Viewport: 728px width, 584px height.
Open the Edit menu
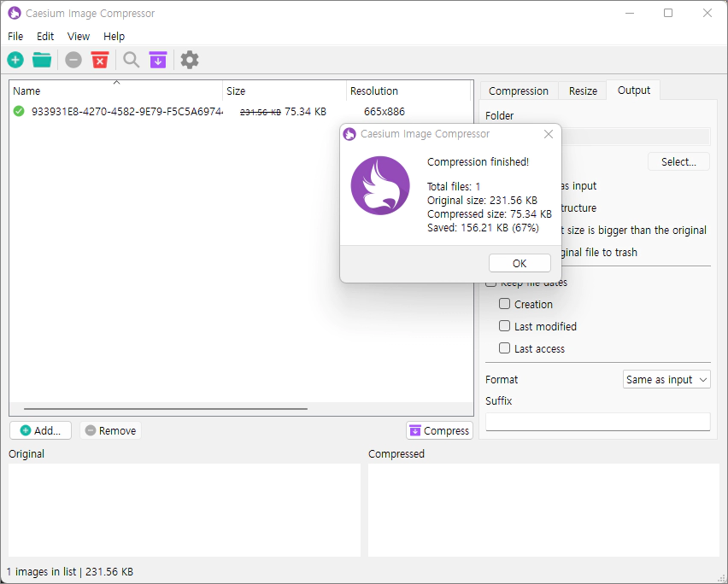pos(45,36)
